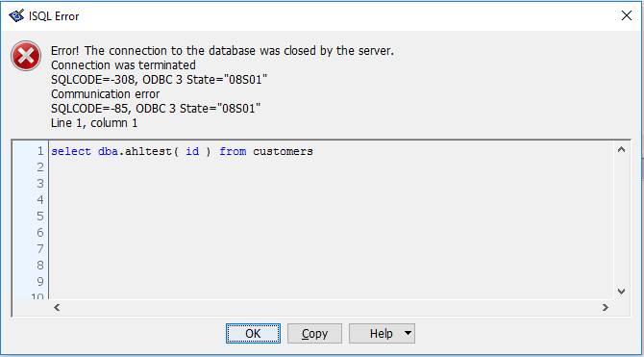This screenshot has width=644, height=357.
Task: Click the horizontal scrollbar right arrow
Action: pos(605,307)
